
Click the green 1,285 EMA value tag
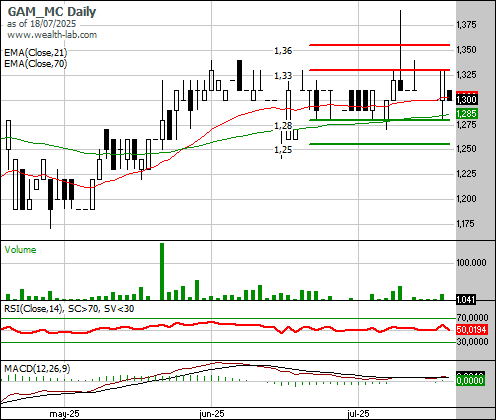tap(467, 114)
